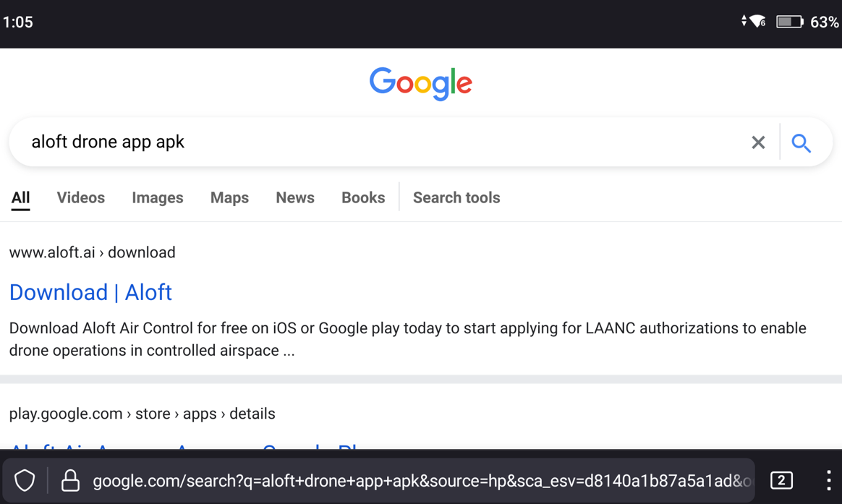Go to the Books tab
Image resolution: width=842 pixels, height=504 pixels.
point(362,197)
